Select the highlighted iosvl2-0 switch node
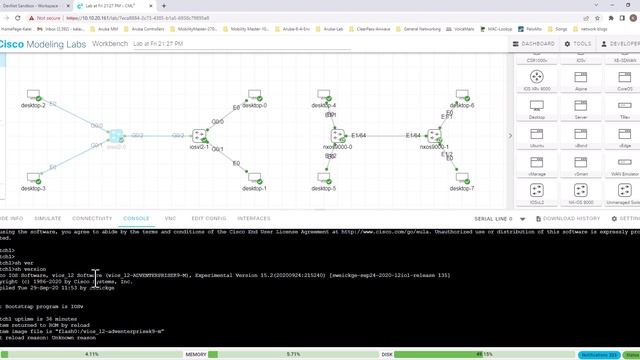This screenshot has width=640, height=360. [116, 136]
